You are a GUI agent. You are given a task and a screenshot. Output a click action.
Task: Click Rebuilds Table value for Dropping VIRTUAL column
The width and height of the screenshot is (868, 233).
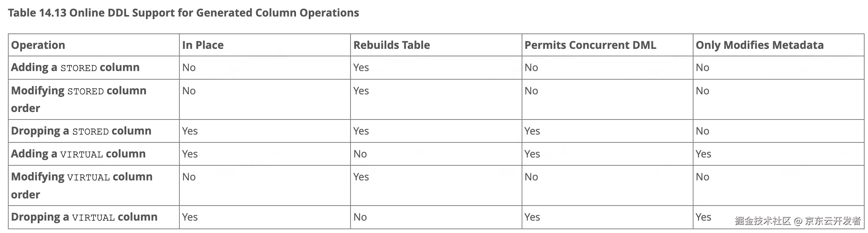click(360, 217)
